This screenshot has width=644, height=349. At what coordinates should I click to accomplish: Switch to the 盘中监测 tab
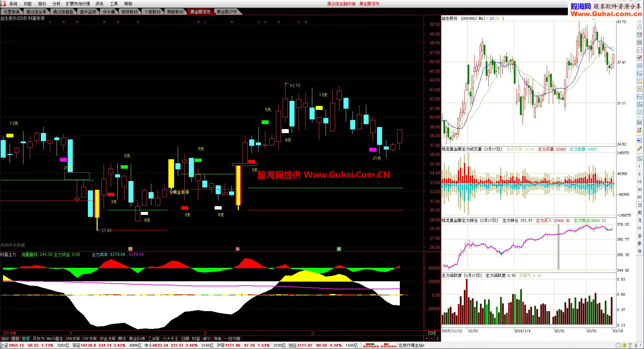coord(88,12)
